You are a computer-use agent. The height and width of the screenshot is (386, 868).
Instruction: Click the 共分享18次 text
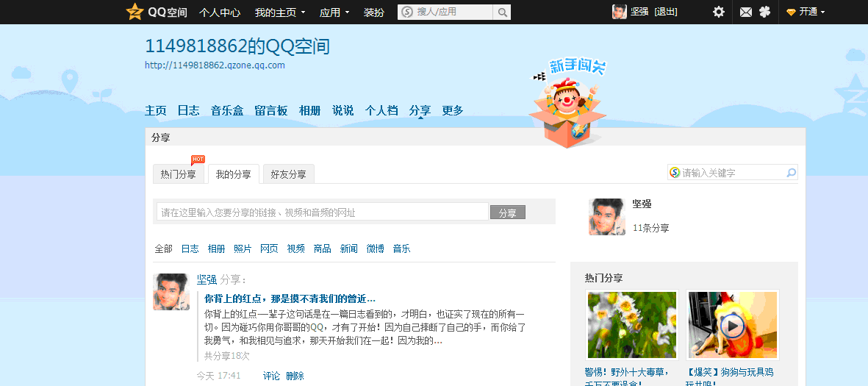[x=227, y=356]
